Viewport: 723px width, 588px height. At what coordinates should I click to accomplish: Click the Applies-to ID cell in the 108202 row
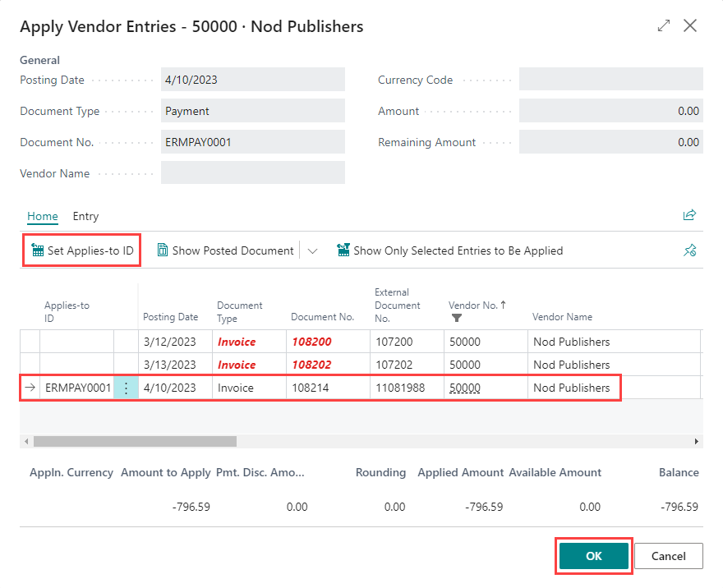77,365
